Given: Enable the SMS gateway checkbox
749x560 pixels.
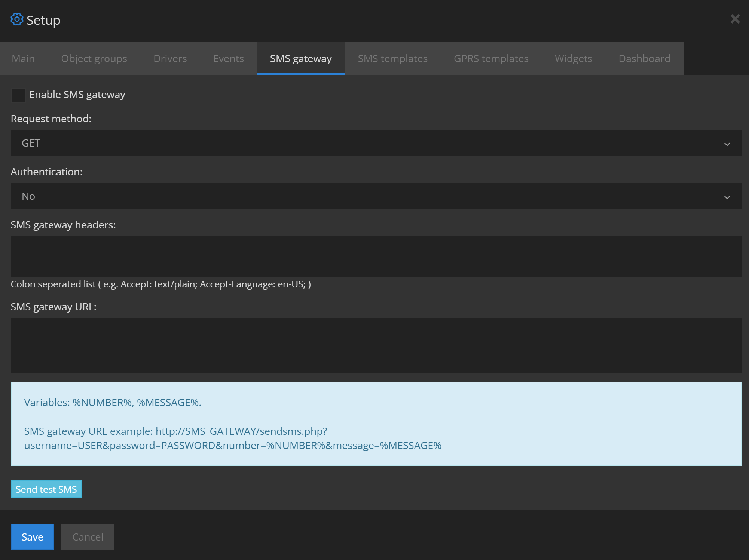Looking at the screenshot, I should (18, 95).
